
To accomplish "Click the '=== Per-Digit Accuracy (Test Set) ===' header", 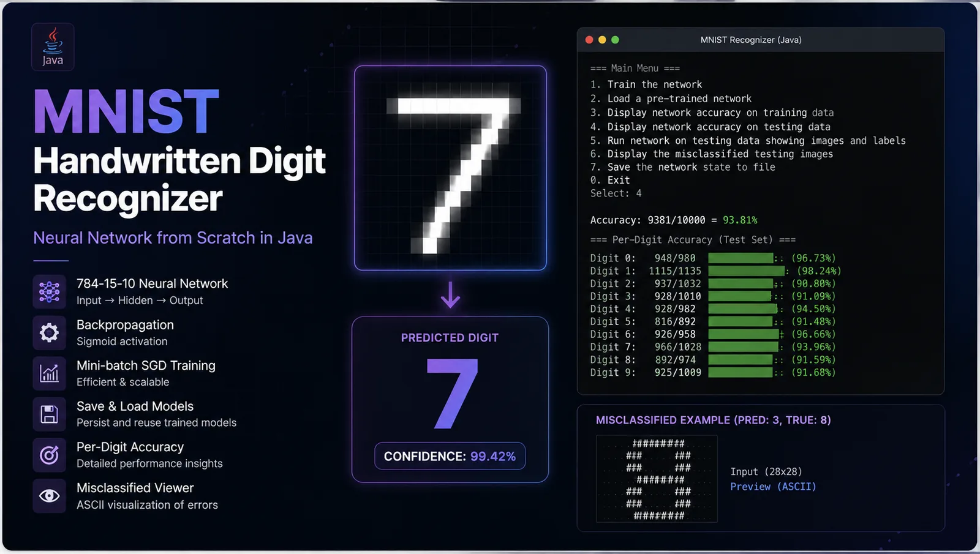I will [x=693, y=240].
